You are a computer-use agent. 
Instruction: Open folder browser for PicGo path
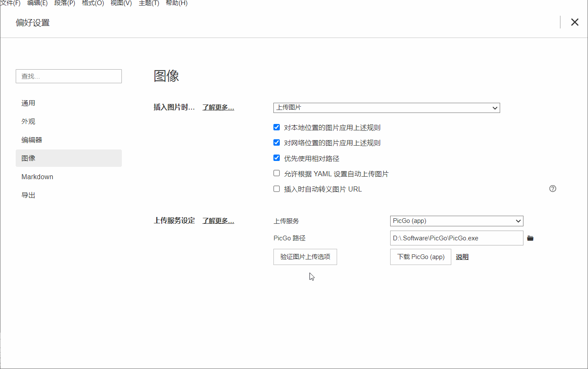pos(530,238)
